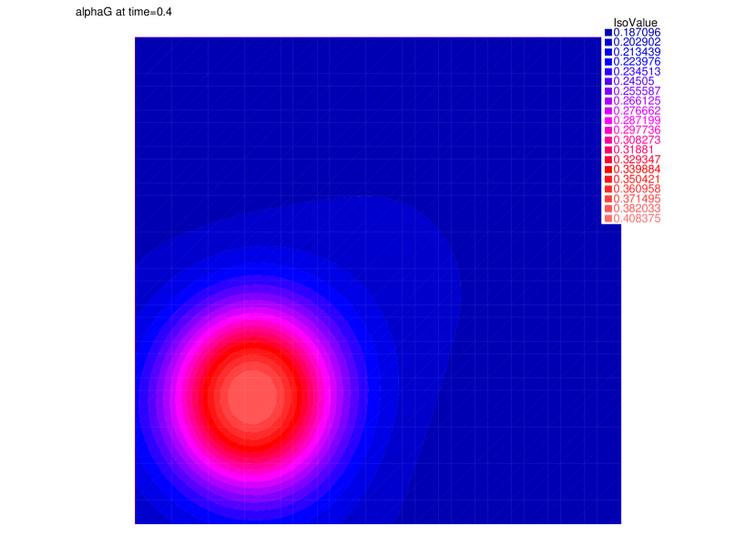Click the legend value 0.371495

637,199
